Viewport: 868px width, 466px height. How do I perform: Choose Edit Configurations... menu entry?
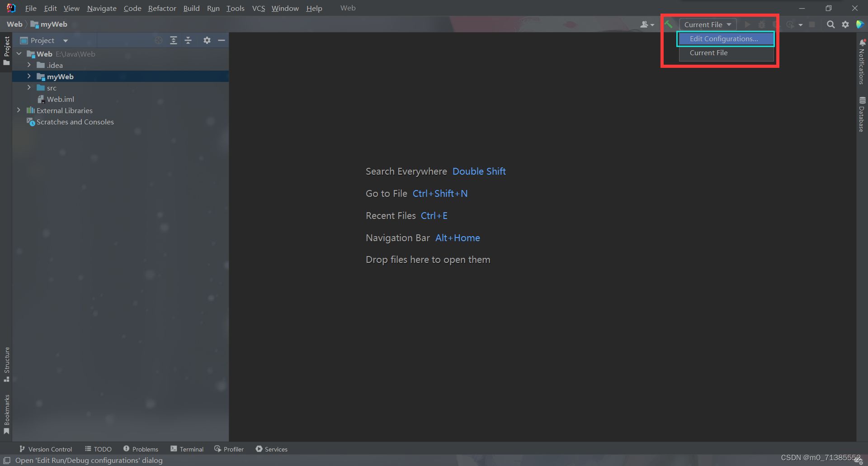coord(726,39)
